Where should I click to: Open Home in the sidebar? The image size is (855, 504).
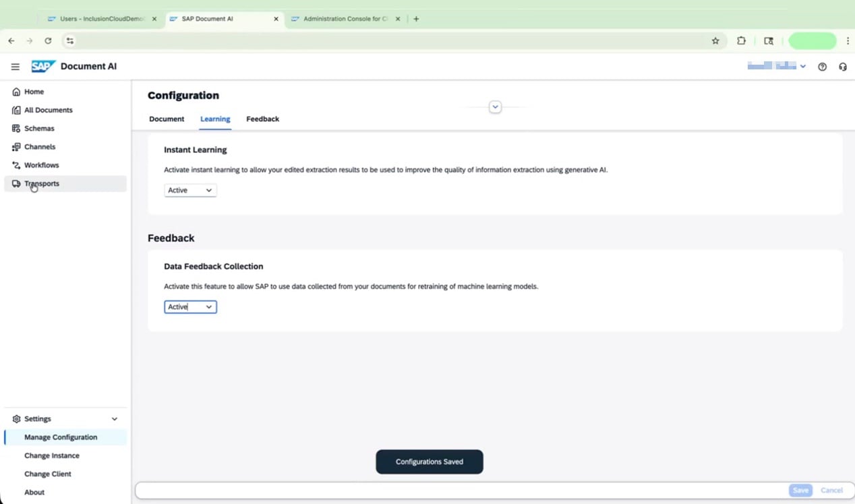click(65, 92)
